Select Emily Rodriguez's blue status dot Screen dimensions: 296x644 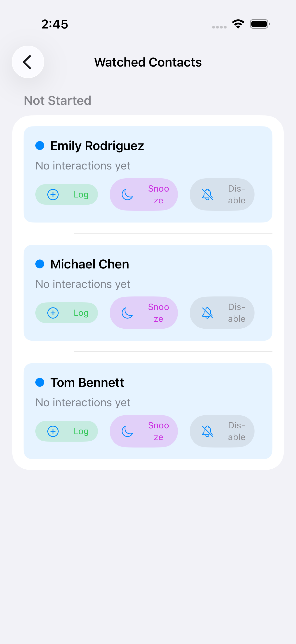tap(40, 145)
